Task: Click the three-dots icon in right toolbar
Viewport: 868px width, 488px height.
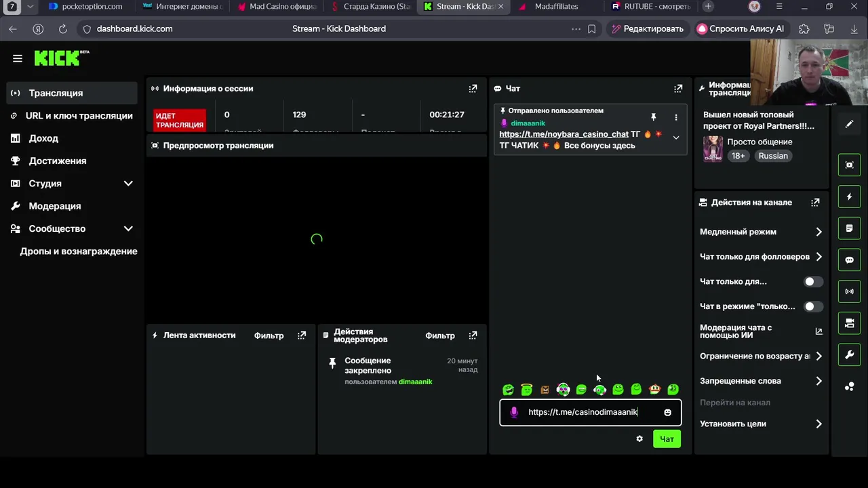Action: tap(849, 386)
